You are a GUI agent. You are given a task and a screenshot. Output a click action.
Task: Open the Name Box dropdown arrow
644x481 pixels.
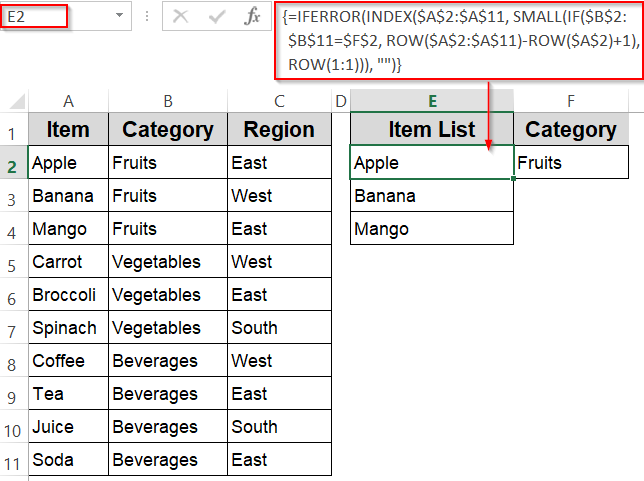coord(119,16)
